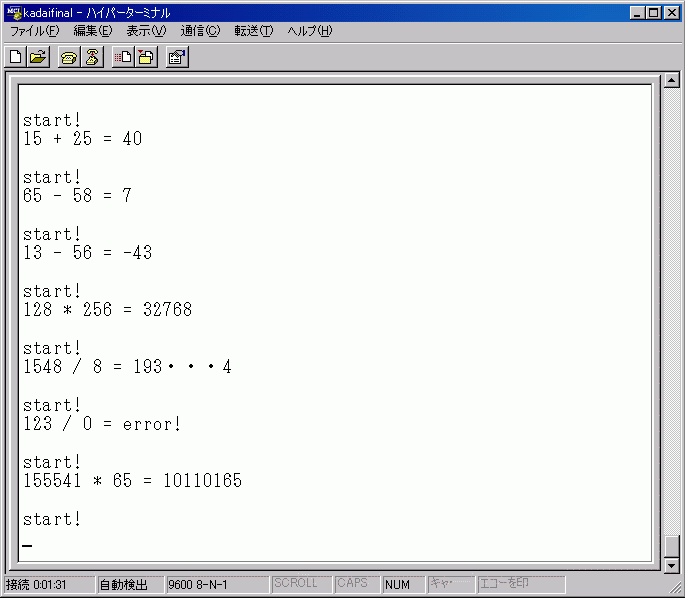Image resolution: width=685 pixels, height=598 pixels.
Task: Click the Properties toolbar icon
Action: pos(177,57)
